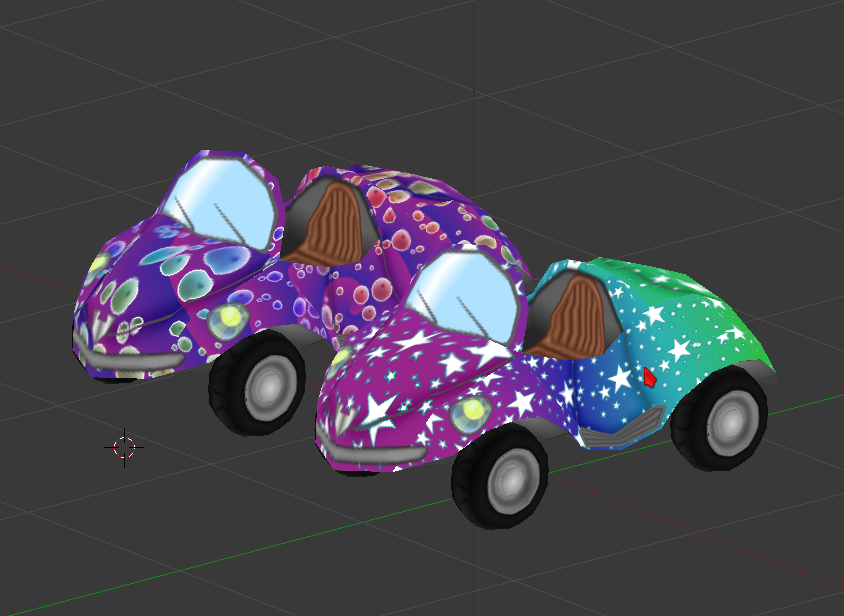844x616 pixels.
Task: Click the bubble car's front wheel
Action: (257, 384)
